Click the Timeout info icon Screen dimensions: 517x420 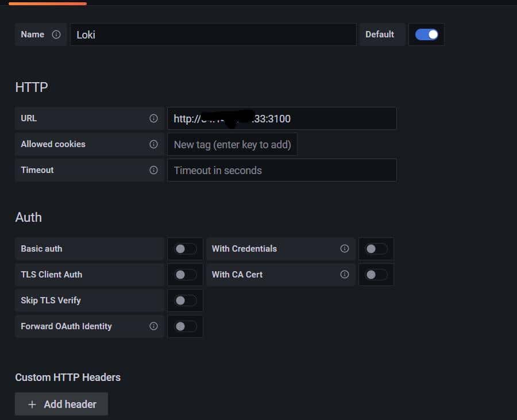click(153, 170)
